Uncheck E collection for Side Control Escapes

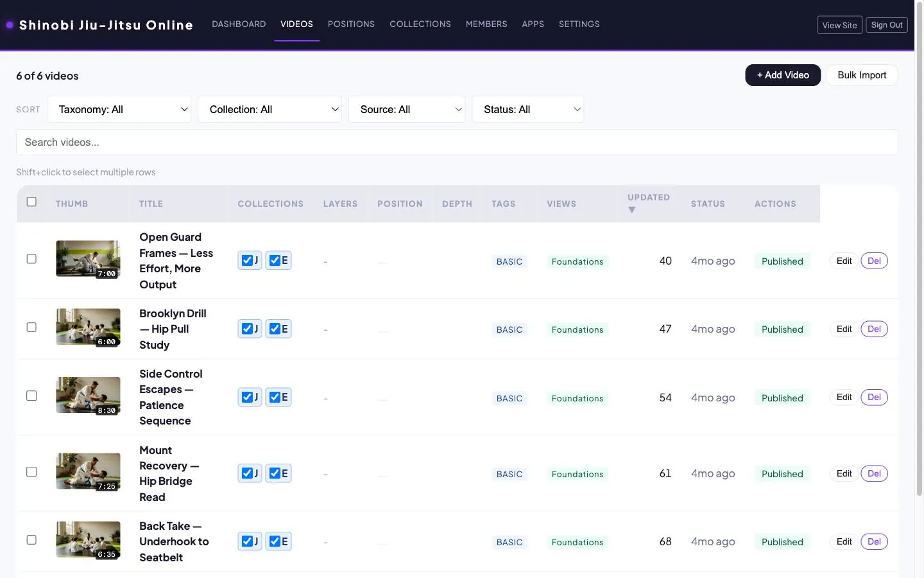coord(275,397)
